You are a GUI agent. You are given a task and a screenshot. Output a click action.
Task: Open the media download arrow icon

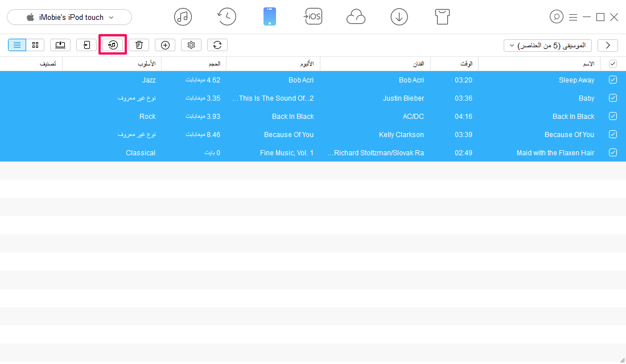click(400, 16)
